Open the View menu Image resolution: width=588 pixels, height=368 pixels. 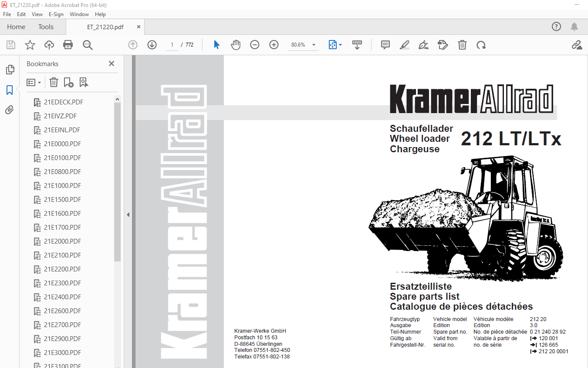point(37,14)
